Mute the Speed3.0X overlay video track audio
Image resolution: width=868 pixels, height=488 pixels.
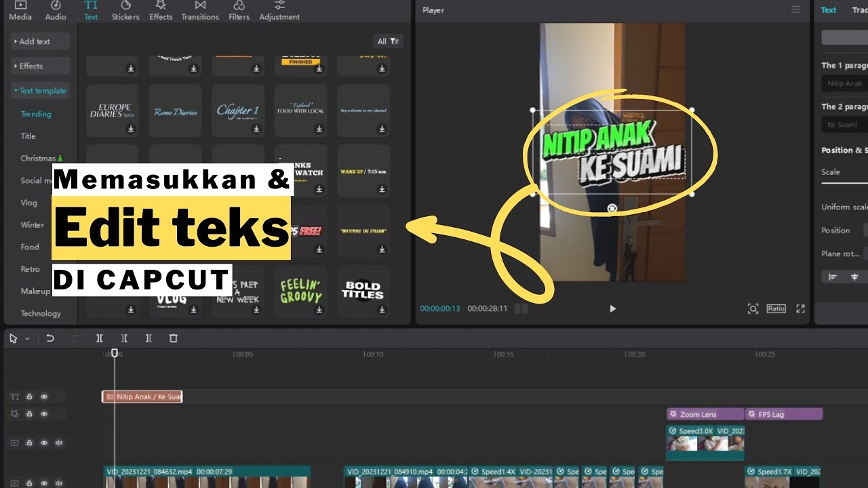(x=59, y=443)
